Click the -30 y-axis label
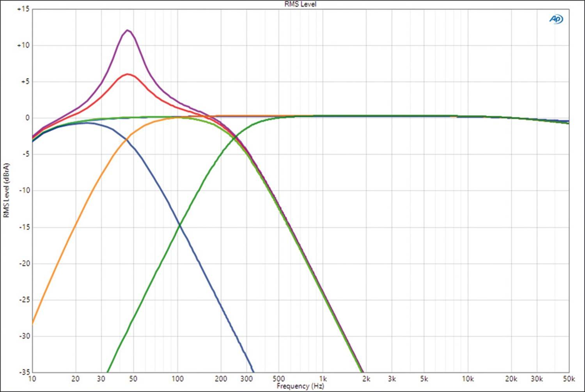Image resolution: width=585 pixels, height=392 pixels. (x=24, y=336)
